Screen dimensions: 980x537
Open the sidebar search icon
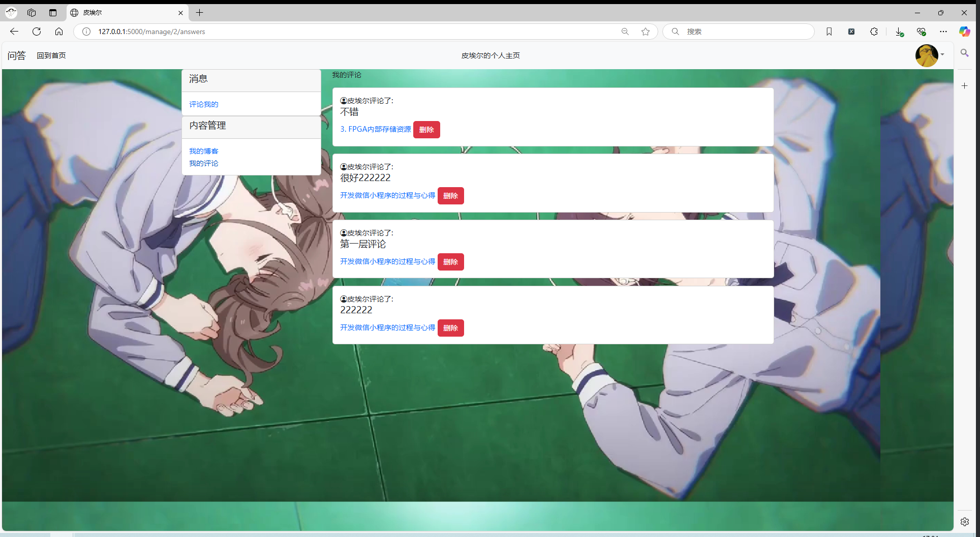click(964, 53)
